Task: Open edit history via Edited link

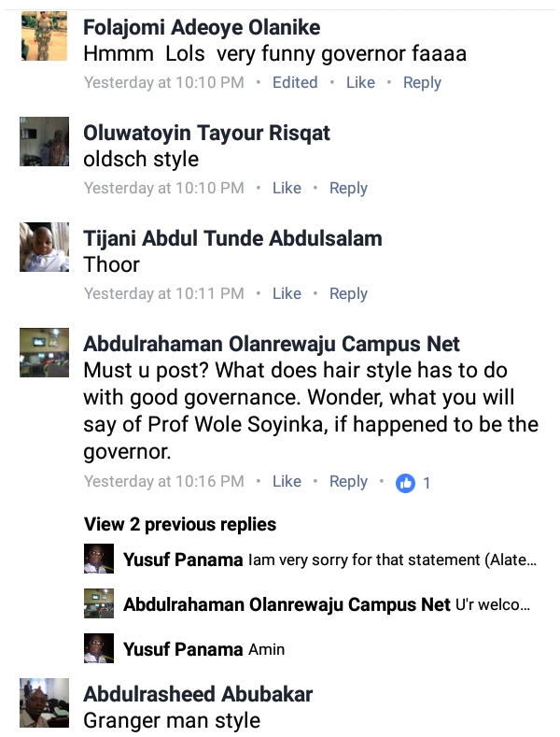Action: click(x=295, y=82)
